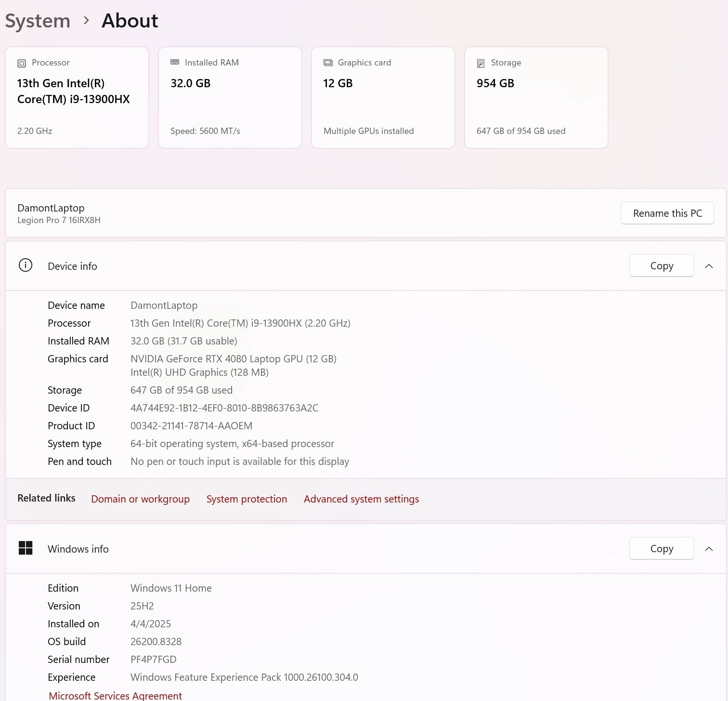Screen dimensions: 728x701
Task: Click the Processor chip icon
Action: click(22, 63)
